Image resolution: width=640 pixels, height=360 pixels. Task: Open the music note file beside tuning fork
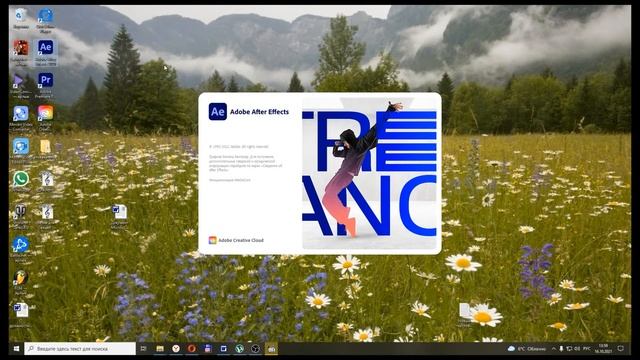coord(47,215)
